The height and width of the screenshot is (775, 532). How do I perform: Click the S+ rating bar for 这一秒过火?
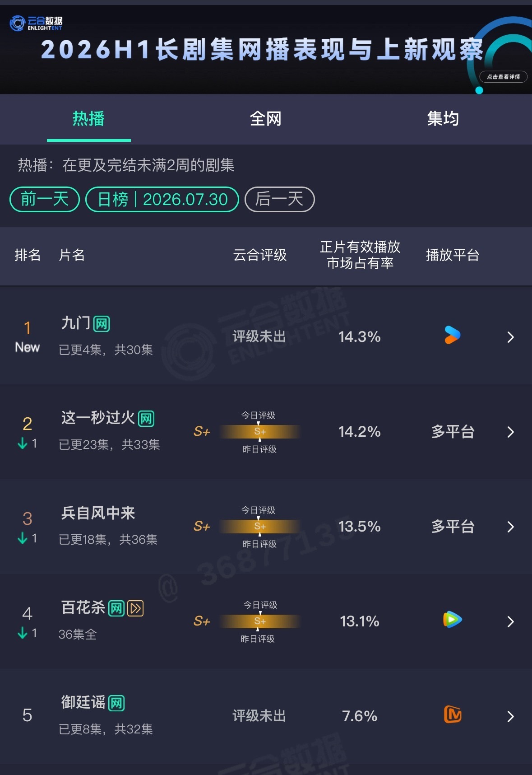tap(260, 432)
